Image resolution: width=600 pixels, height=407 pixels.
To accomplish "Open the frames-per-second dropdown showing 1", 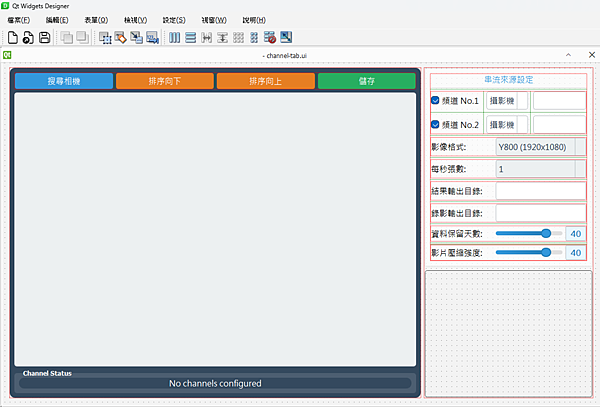I will point(541,169).
